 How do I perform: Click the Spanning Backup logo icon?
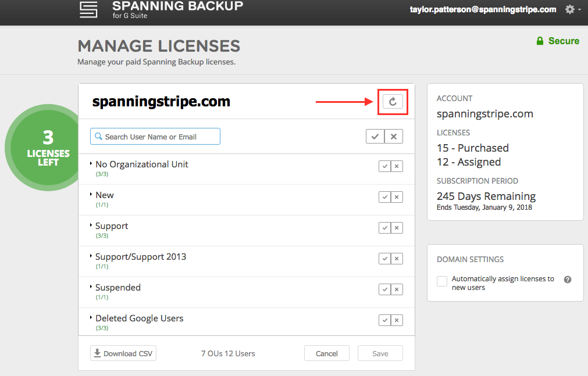[x=88, y=9]
